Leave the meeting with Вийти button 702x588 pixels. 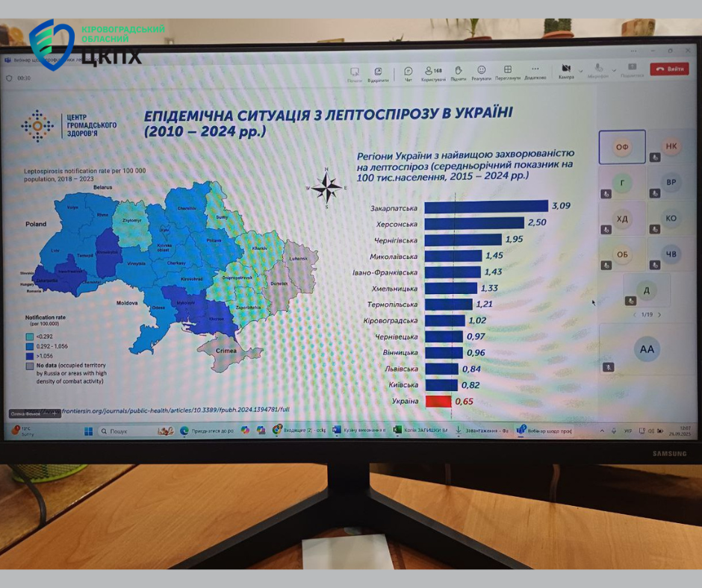click(x=668, y=69)
